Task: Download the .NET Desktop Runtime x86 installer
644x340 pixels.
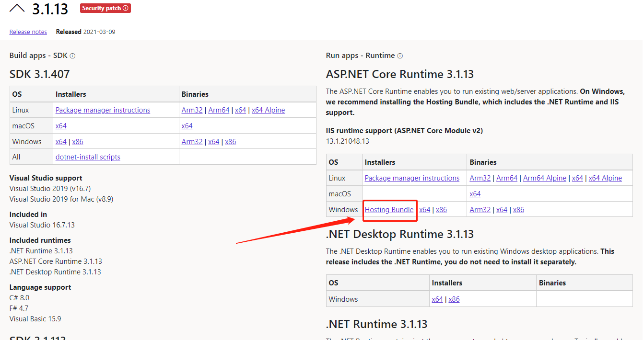Action: pos(454,298)
